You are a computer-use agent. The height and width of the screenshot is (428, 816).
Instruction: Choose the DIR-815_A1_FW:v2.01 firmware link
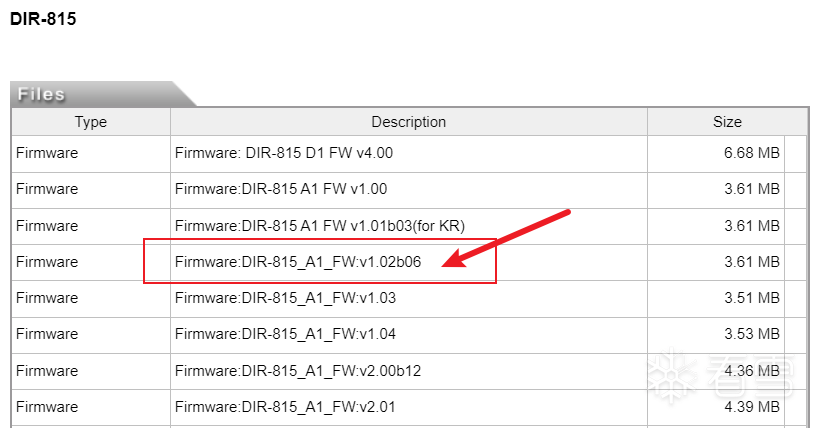285,406
